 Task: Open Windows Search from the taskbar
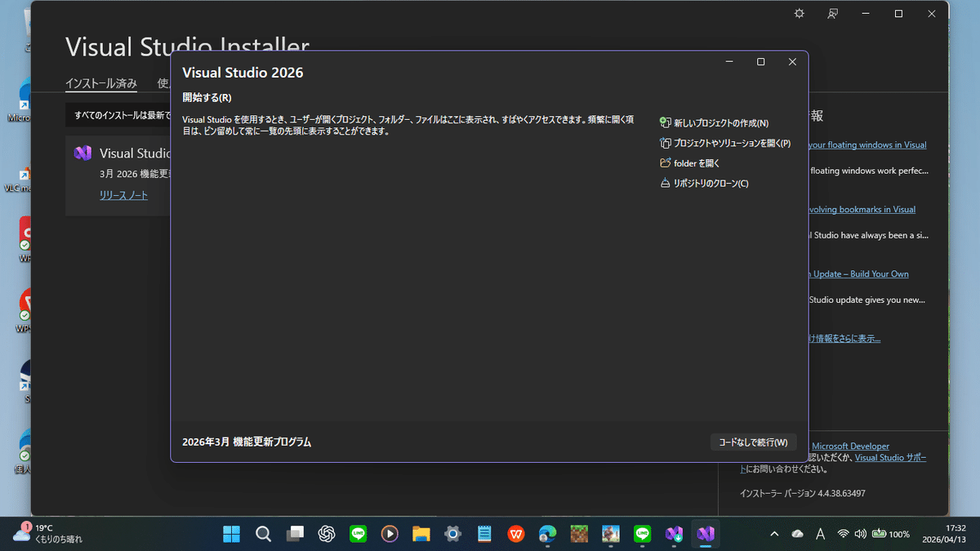coord(263,534)
